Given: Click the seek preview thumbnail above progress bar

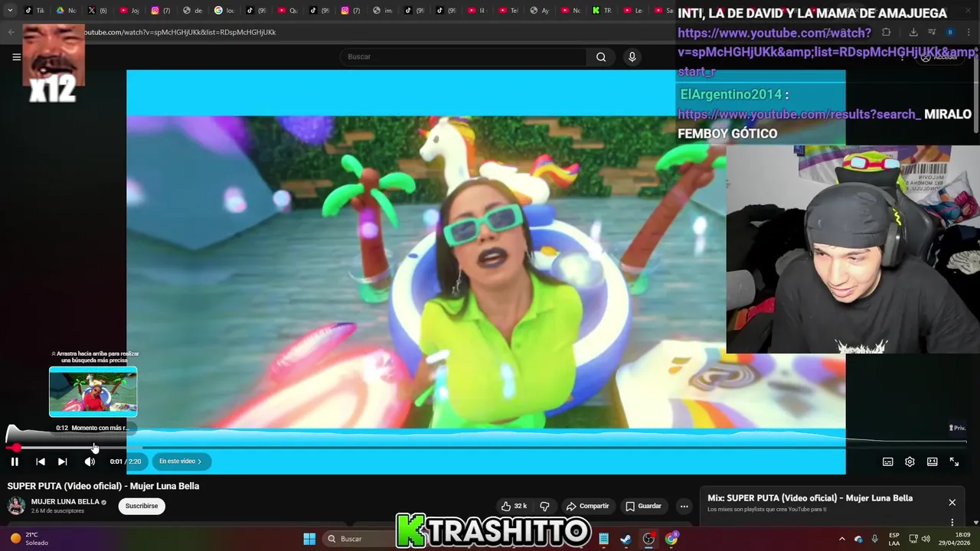Looking at the screenshot, I should coord(93,392).
